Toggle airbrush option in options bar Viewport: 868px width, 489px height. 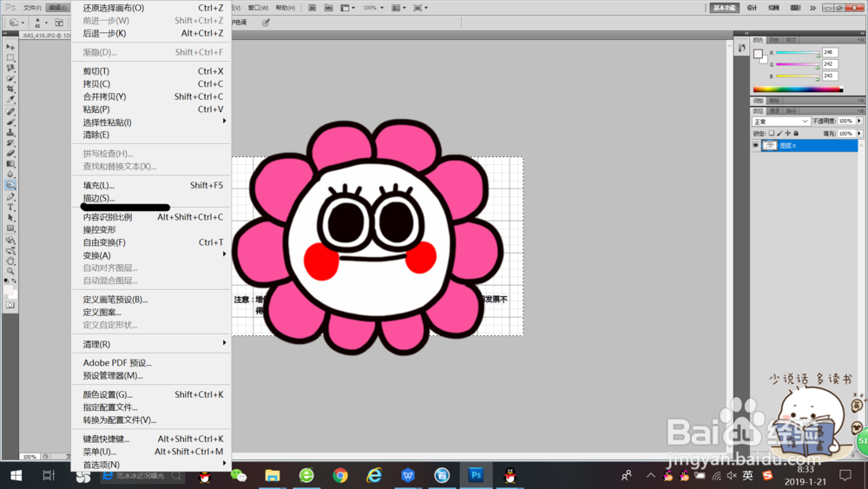tap(266, 23)
